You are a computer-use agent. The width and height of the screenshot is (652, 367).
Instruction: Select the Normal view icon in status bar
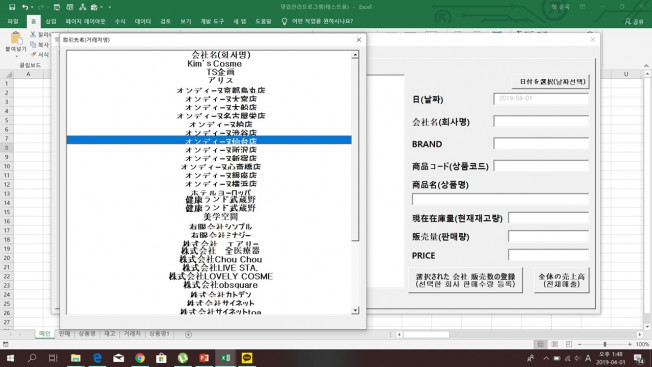(541, 344)
